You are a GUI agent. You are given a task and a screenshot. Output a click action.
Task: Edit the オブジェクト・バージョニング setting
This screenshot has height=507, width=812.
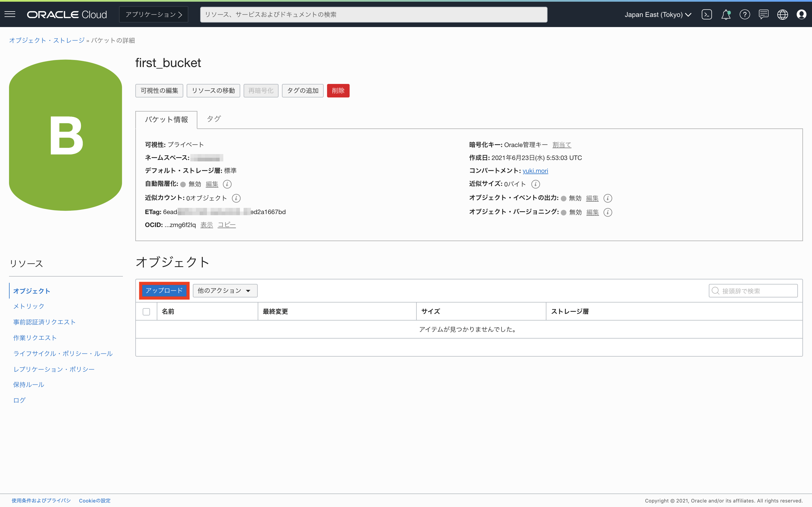click(x=592, y=212)
